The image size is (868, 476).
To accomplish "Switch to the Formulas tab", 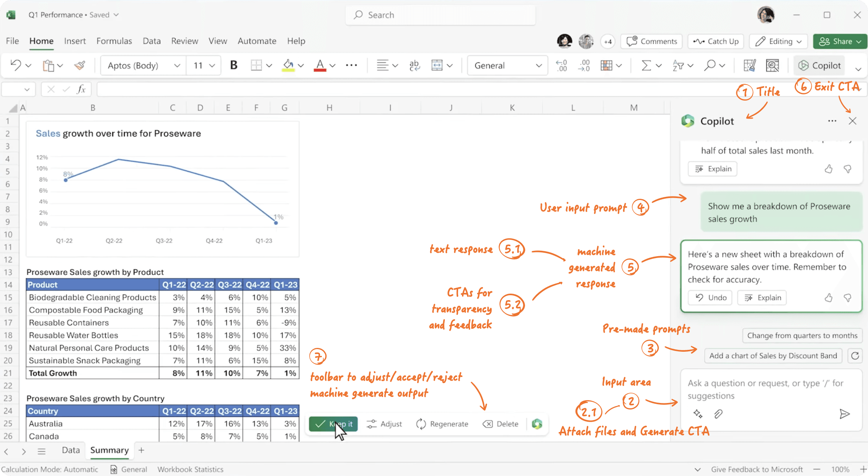I will tap(114, 41).
